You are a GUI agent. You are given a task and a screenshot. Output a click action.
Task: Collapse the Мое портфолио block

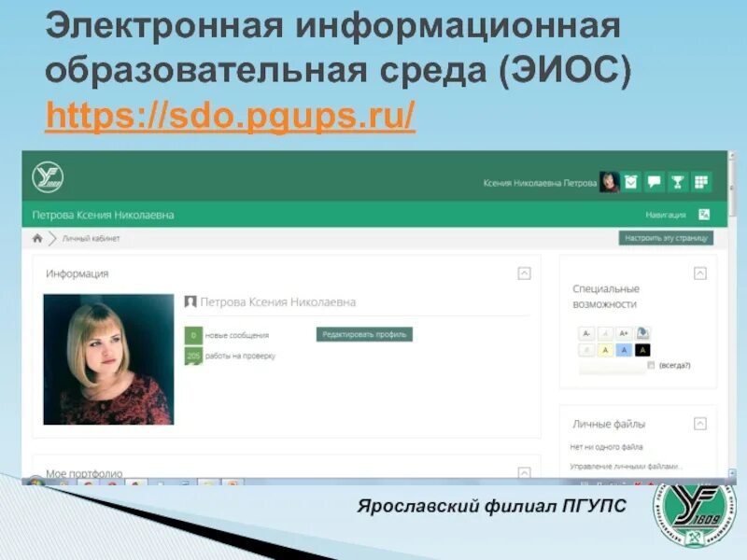tap(524, 472)
